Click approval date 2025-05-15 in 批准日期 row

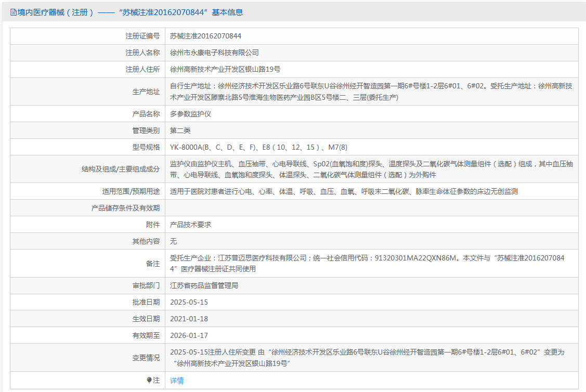click(189, 302)
